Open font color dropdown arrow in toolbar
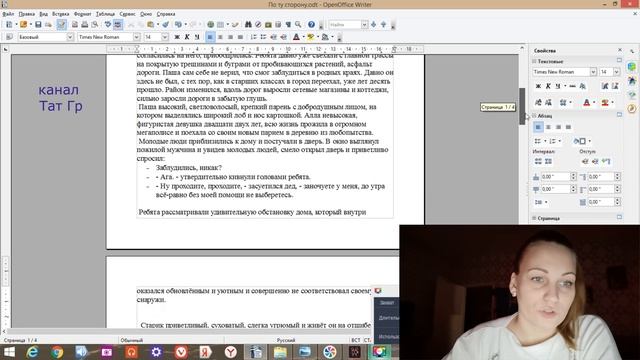 pos(303,37)
